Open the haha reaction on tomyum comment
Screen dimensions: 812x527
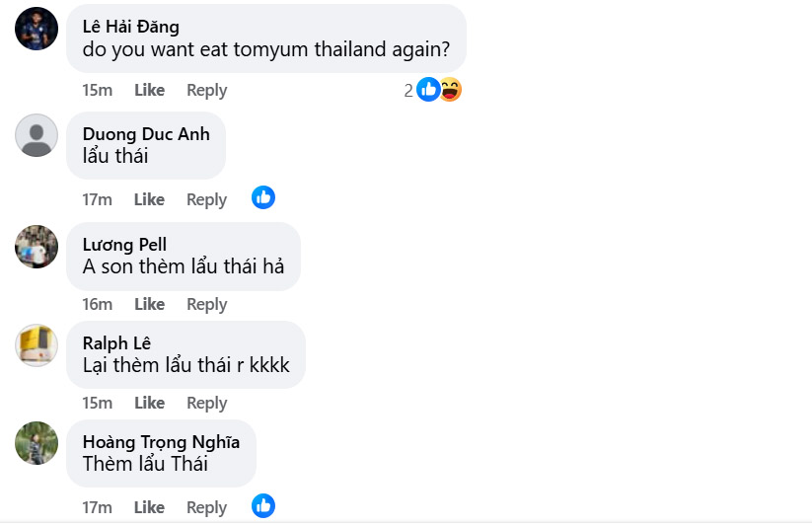451,90
